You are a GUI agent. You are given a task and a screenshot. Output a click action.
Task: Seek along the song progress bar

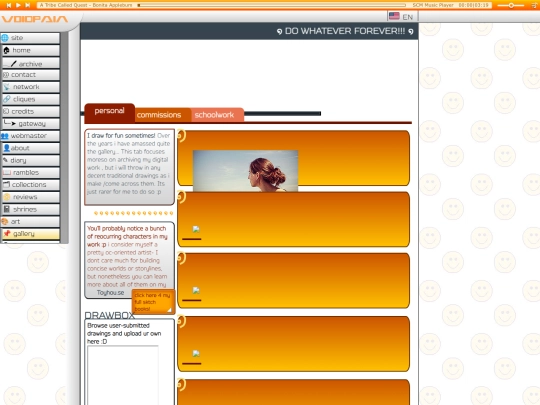tap(272, 5)
